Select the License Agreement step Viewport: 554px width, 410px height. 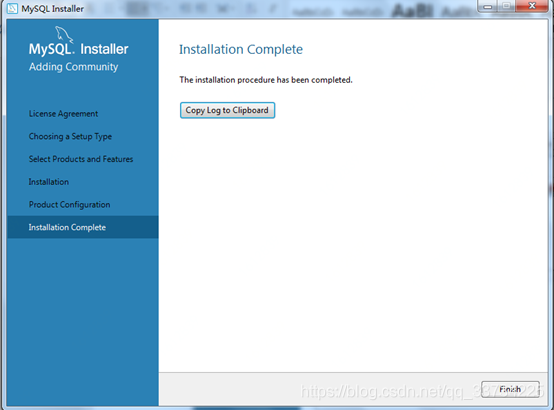(x=63, y=114)
